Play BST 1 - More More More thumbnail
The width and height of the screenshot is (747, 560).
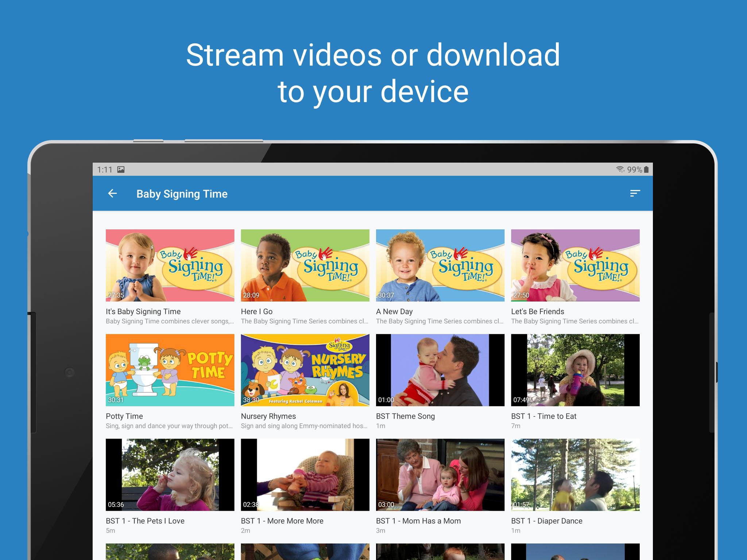click(x=305, y=475)
